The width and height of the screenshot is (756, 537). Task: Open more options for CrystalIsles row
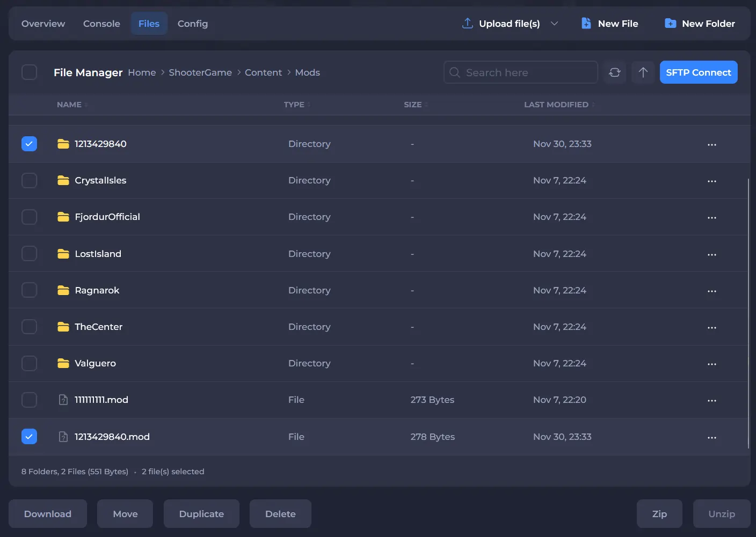pyautogui.click(x=712, y=181)
